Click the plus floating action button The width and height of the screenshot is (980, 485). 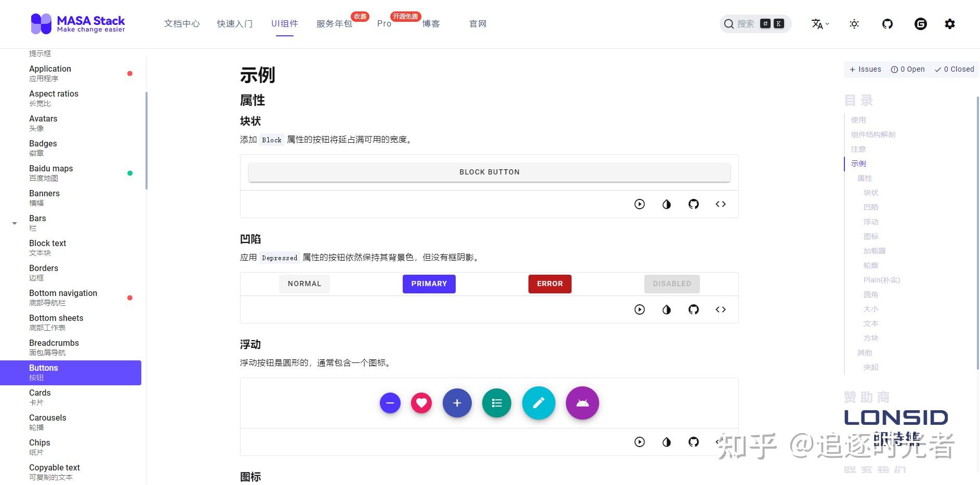pyautogui.click(x=456, y=403)
